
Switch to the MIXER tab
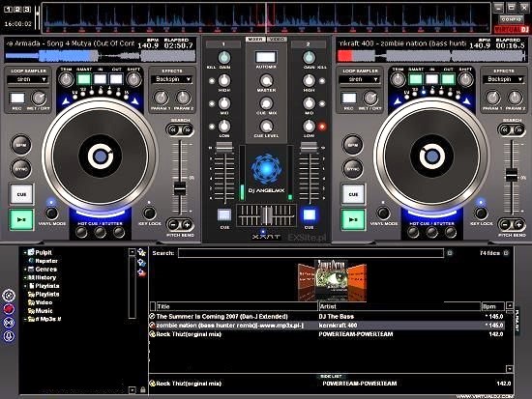pos(255,40)
